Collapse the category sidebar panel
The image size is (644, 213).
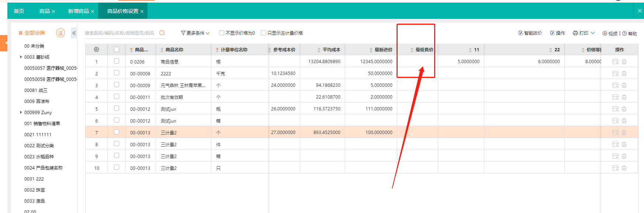74,33
